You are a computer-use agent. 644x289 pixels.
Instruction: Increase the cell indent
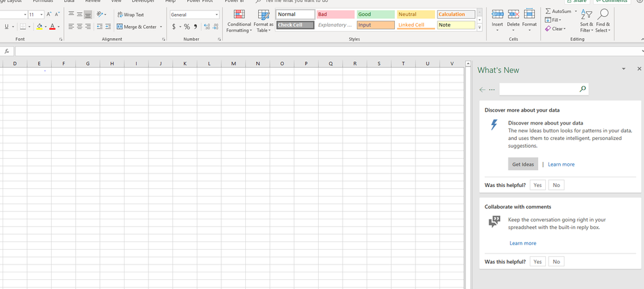[x=108, y=26]
